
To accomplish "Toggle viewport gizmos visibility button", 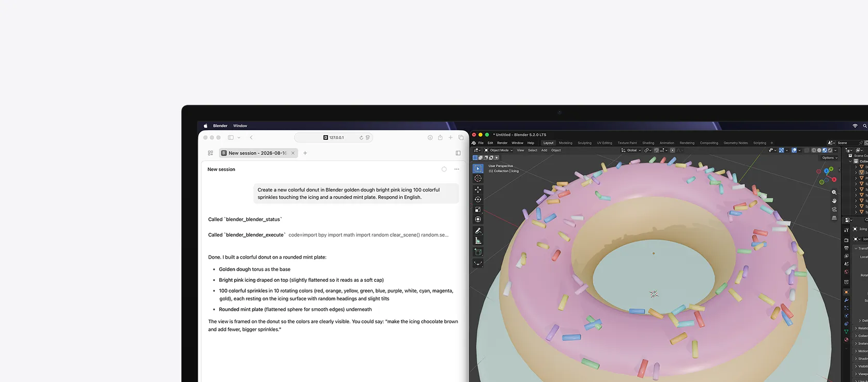I will (782, 150).
